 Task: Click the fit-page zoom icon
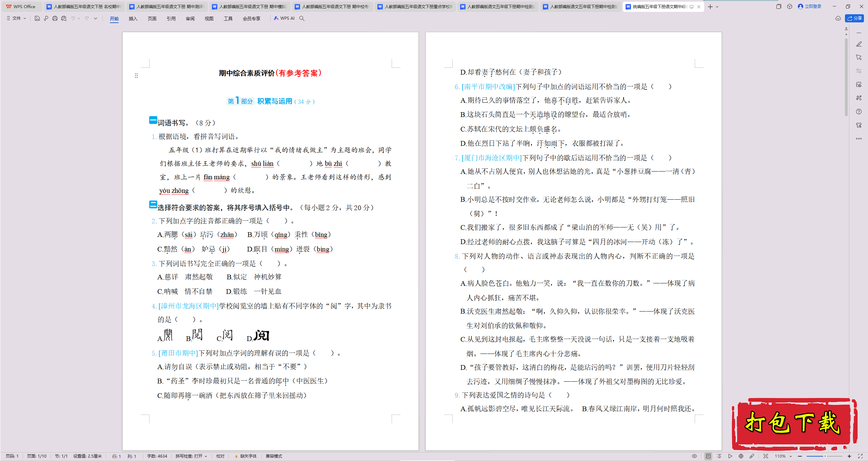click(x=766, y=456)
